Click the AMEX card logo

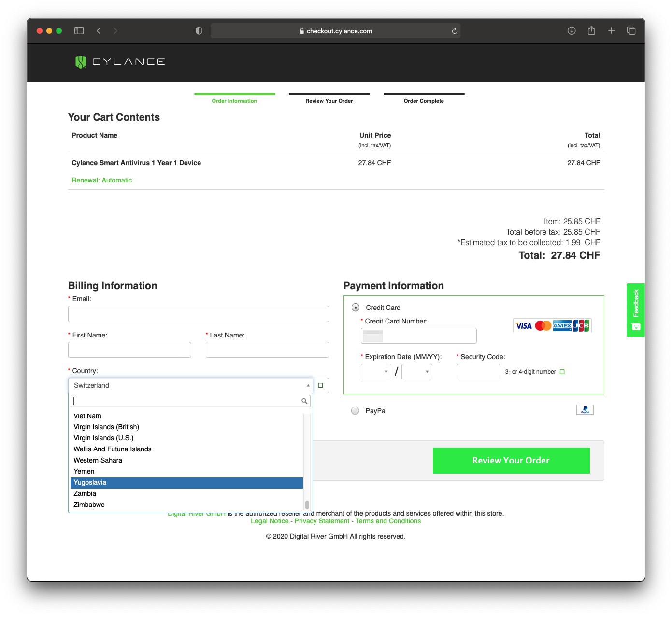click(562, 326)
